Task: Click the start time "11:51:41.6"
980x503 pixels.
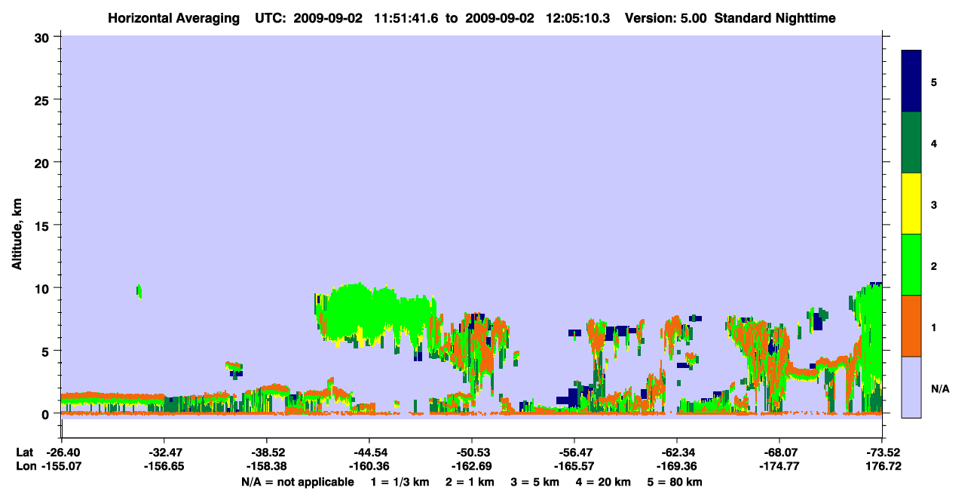Action: (x=404, y=18)
